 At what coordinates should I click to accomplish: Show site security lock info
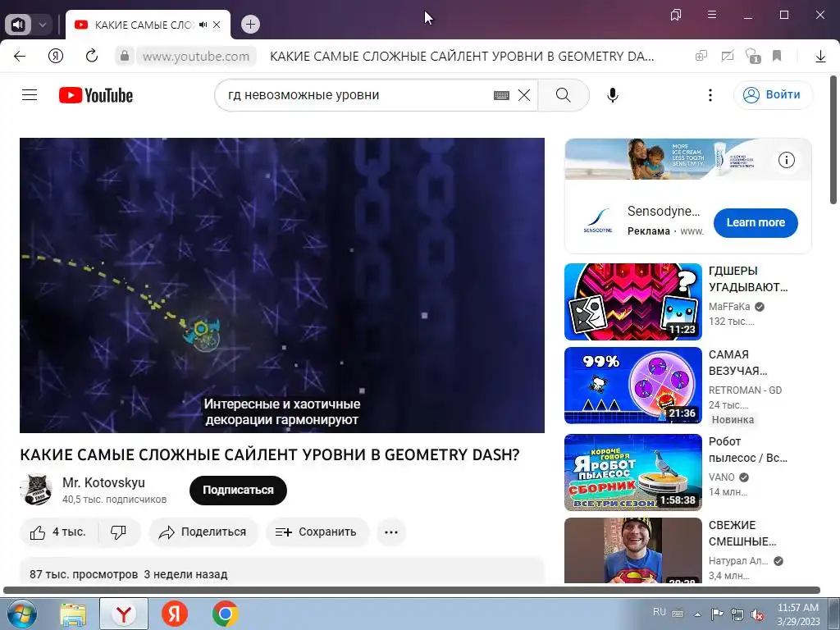[125, 56]
